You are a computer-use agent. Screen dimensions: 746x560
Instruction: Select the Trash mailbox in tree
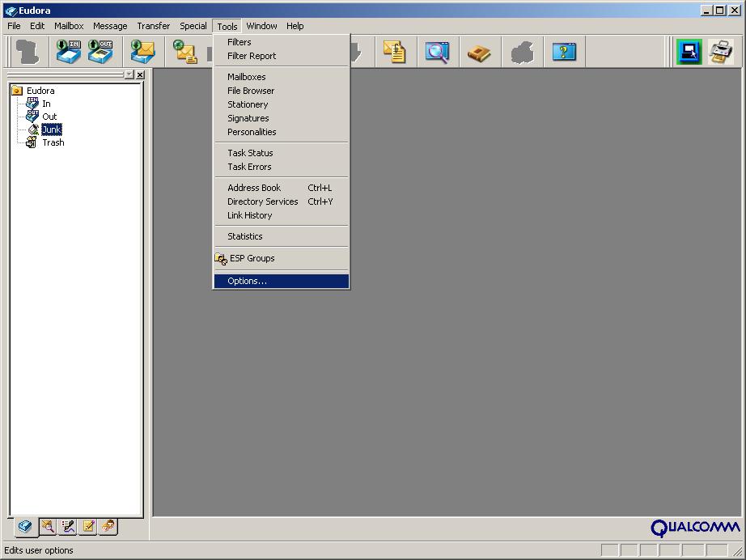[x=53, y=142]
